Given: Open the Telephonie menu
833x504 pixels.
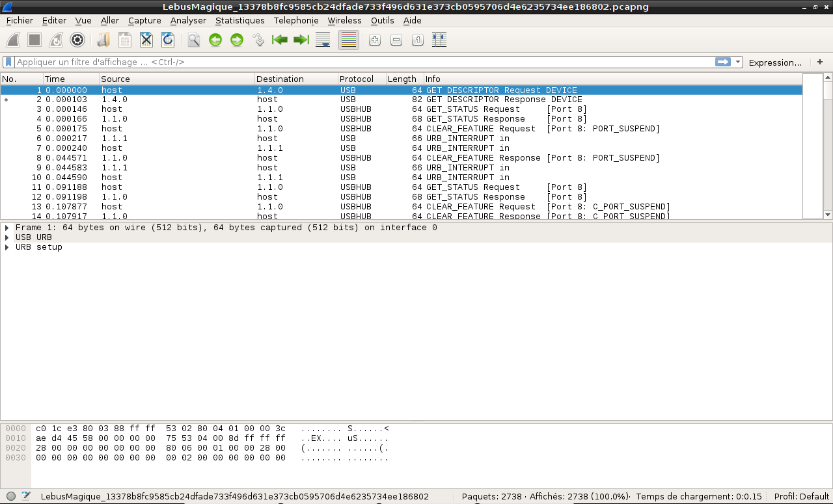Looking at the screenshot, I should [296, 21].
